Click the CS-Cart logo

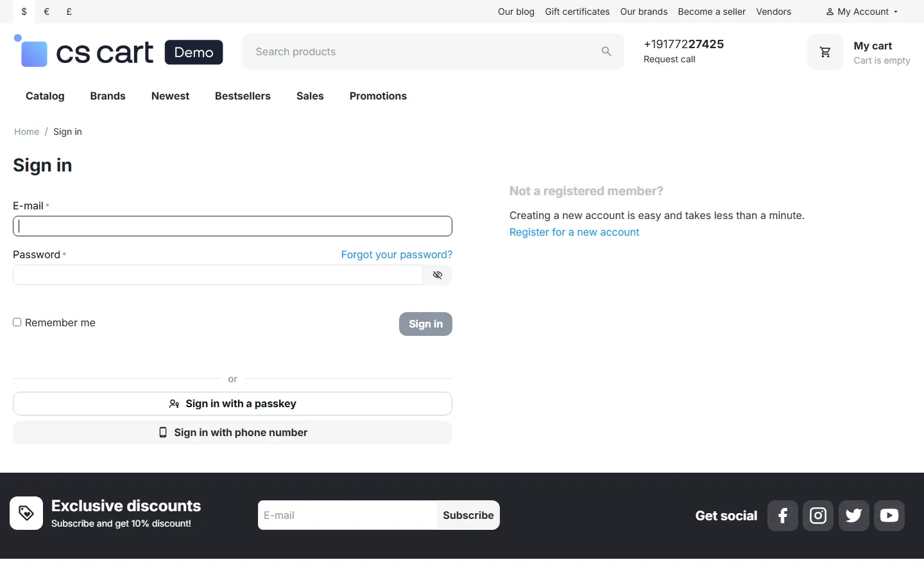coord(119,51)
